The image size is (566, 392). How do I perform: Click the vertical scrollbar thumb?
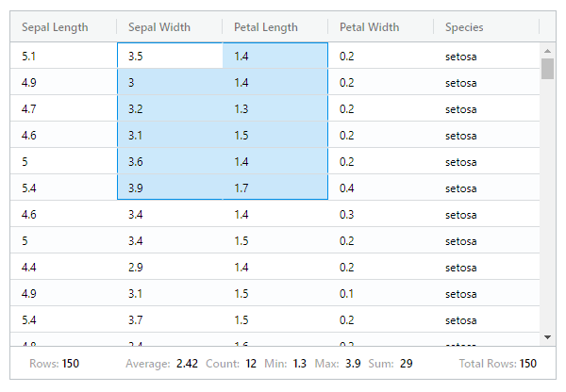click(547, 69)
